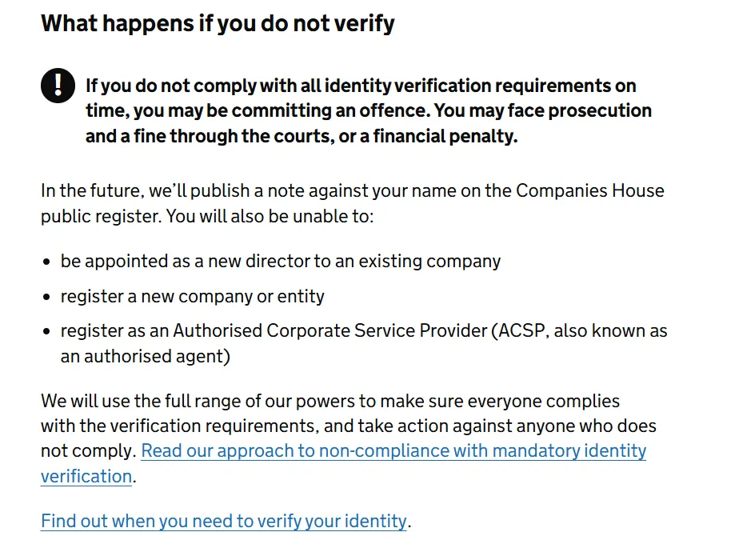Click the bullet point before 'register a new company'
Image resolution: width=731 pixels, height=560 pixels.
[47, 298]
